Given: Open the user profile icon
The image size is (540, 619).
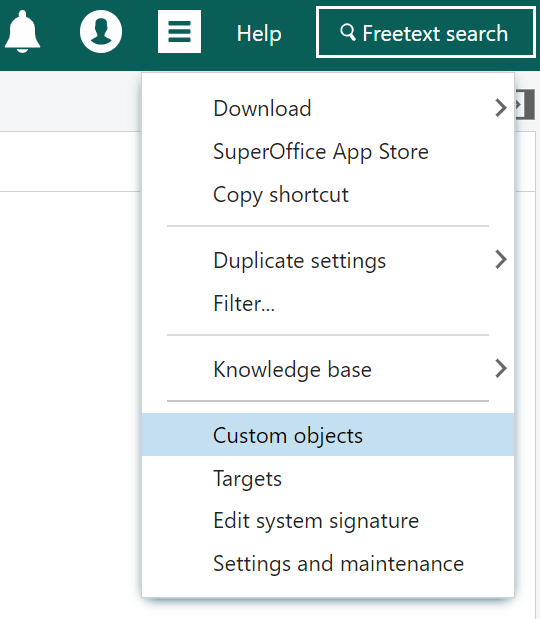Looking at the screenshot, I should coord(101,32).
